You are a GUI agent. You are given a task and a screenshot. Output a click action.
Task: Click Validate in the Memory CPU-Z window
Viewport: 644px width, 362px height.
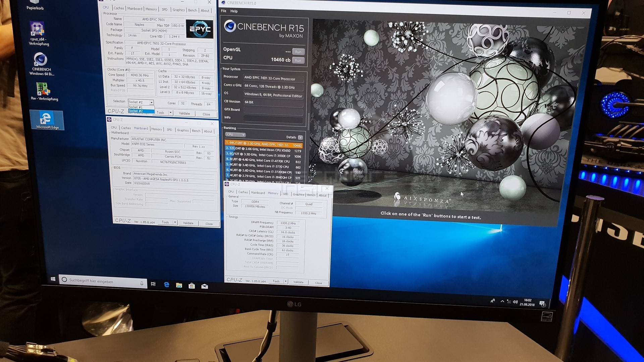[x=298, y=282]
